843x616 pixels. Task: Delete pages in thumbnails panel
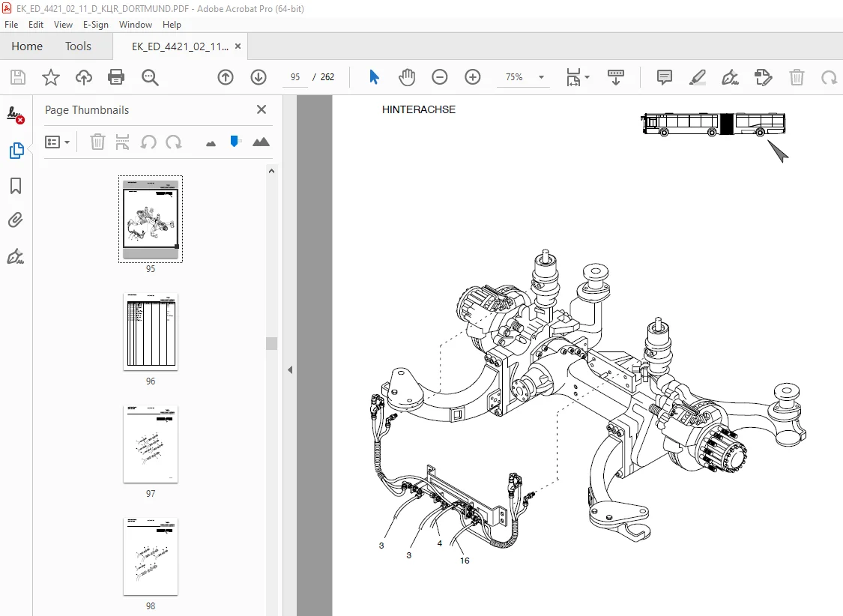[x=97, y=142]
